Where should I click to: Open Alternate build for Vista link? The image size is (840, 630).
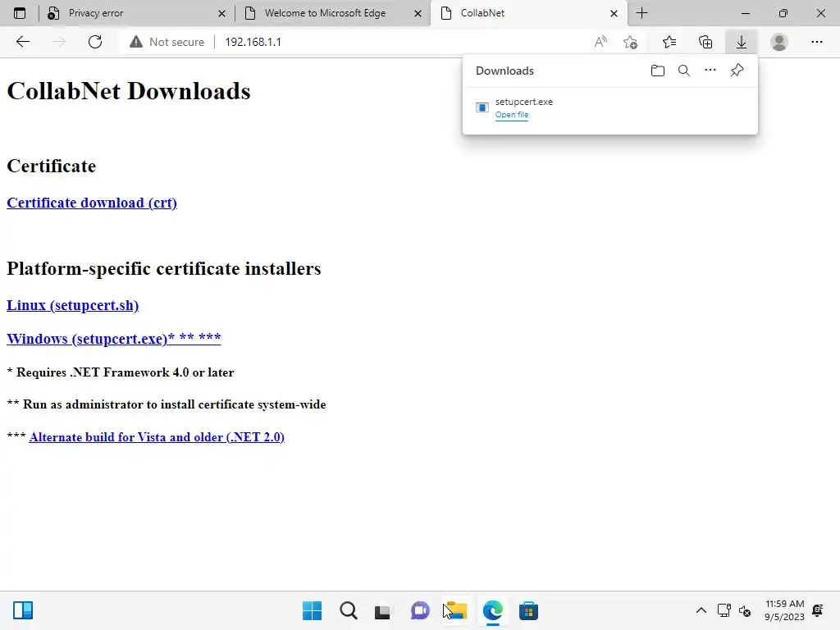pyautogui.click(x=157, y=437)
